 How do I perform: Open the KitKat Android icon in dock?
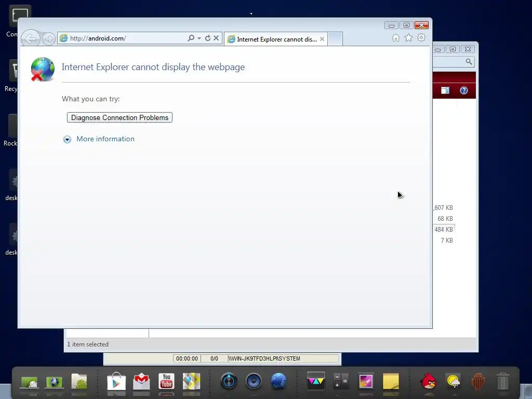[x=478, y=381]
